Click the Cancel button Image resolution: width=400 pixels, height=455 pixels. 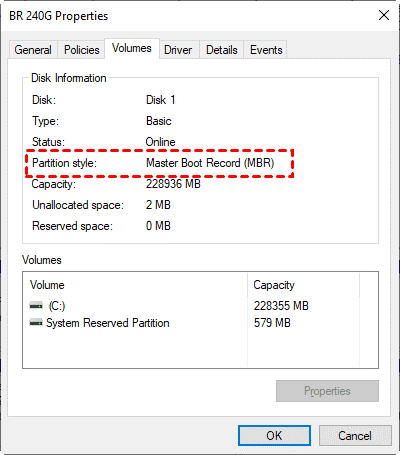tap(355, 435)
